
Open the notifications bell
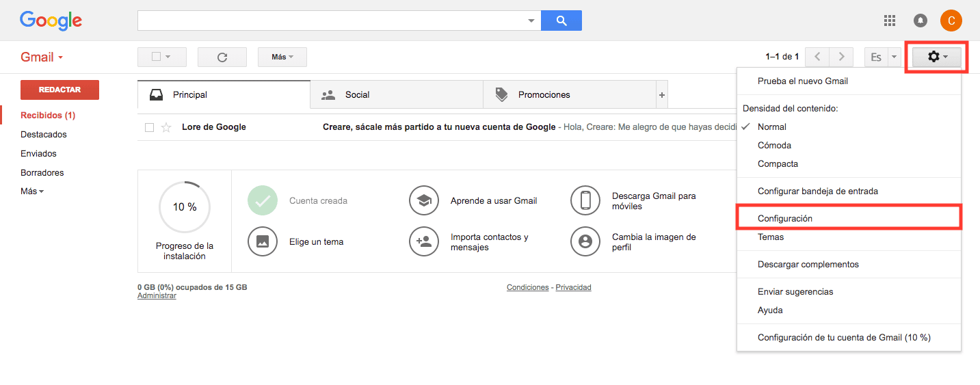[x=921, y=21]
